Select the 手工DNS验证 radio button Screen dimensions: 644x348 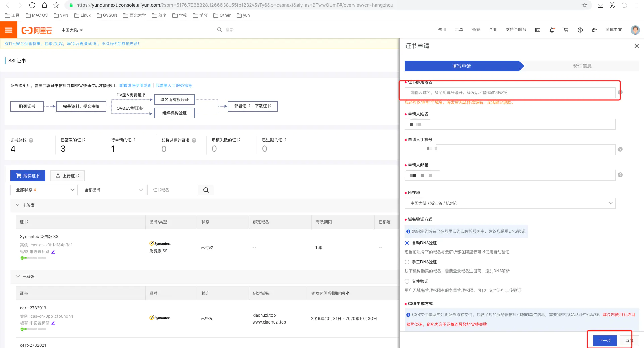coord(407,262)
